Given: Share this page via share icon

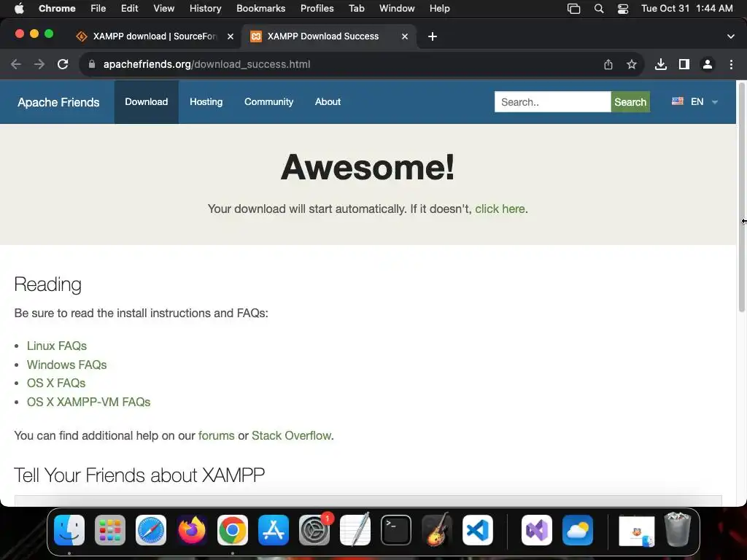Looking at the screenshot, I should pyautogui.click(x=608, y=64).
